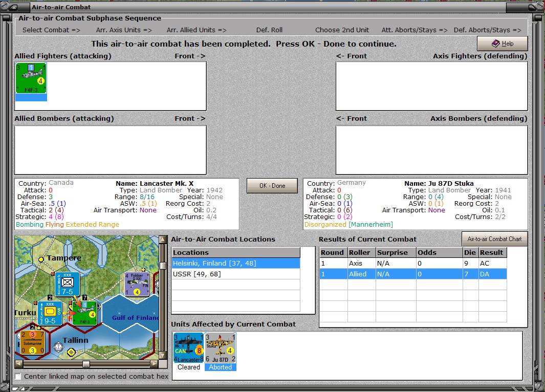Select the 7-5 infantry corps counter on map
This screenshot has width=545, height=392.
coord(68,285)
